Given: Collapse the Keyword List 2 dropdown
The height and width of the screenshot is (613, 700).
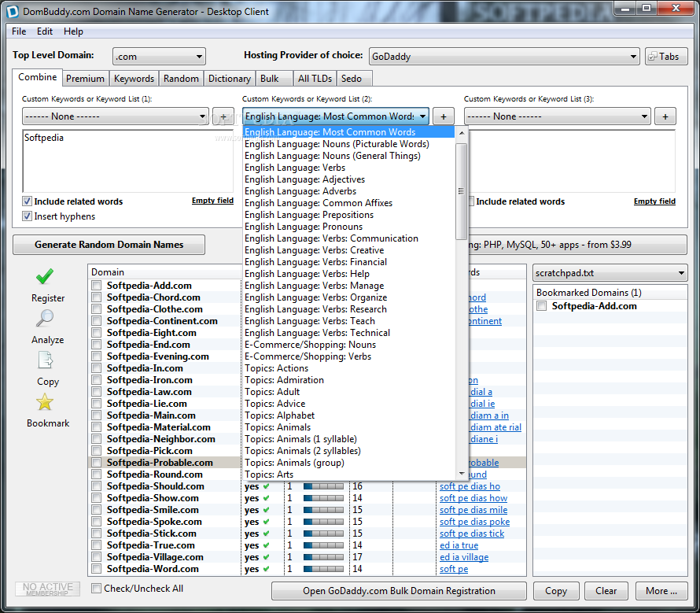Looking at the screenshot, I should pyautogui.click(x=336, y=116).
